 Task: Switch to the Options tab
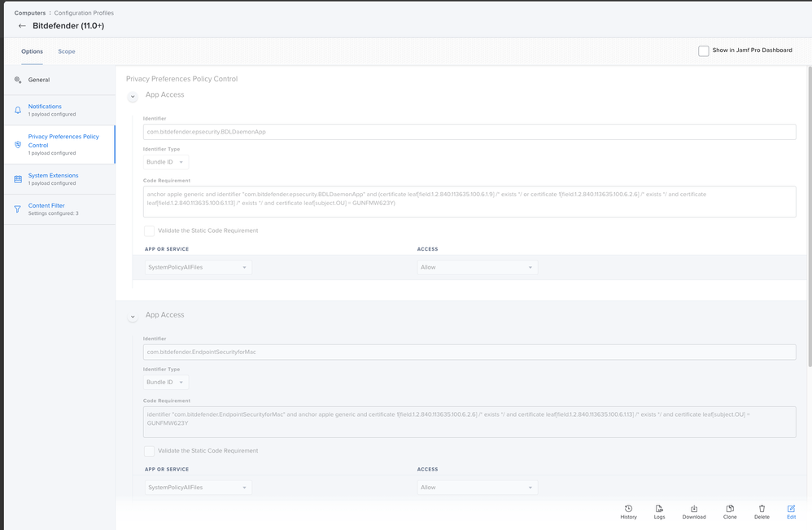[32, 51]
